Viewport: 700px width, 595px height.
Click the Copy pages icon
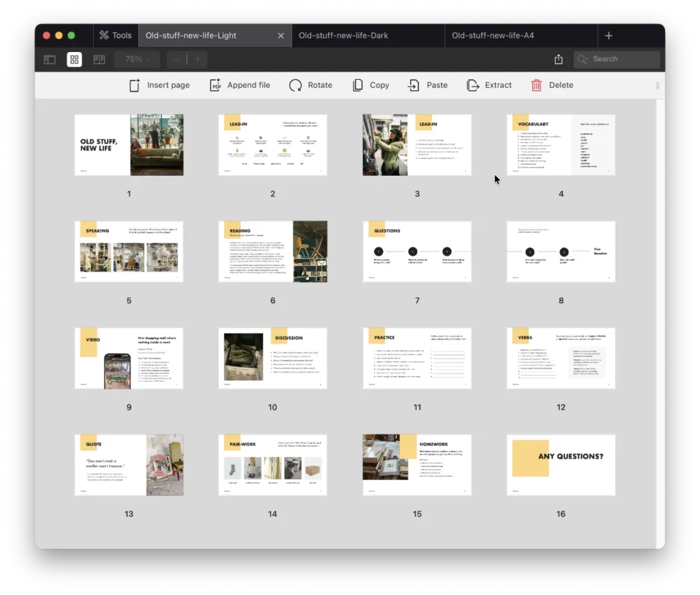(358, 85)
